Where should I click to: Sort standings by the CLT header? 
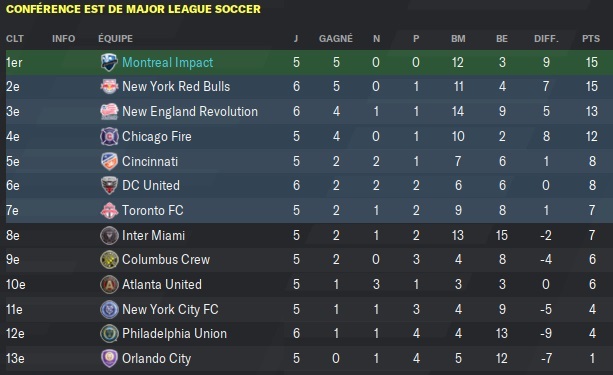click(x=15, y=39)
